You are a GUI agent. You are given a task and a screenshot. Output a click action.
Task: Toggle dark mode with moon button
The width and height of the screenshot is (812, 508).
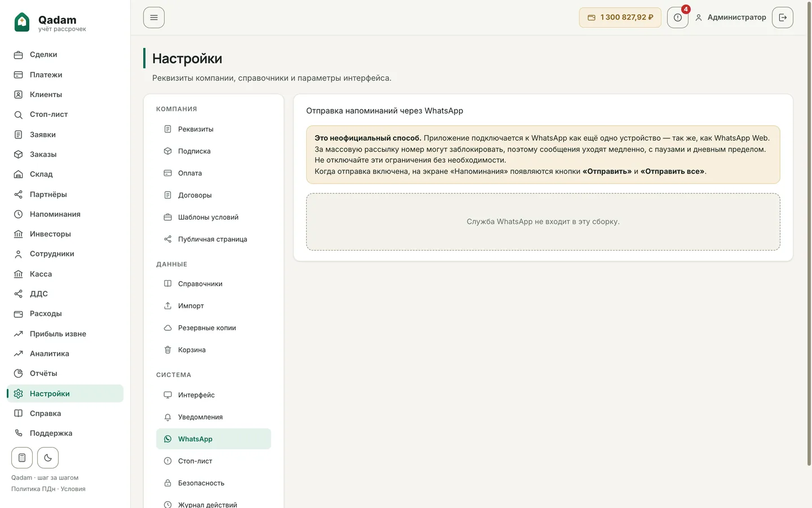(x=48, y=458)
